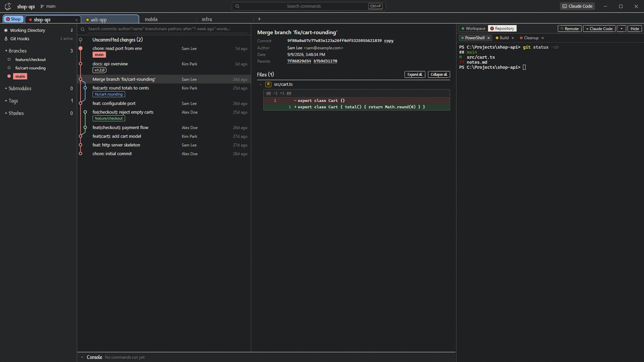
Task: Click the Collapse all button
Action: coord(439,75)
